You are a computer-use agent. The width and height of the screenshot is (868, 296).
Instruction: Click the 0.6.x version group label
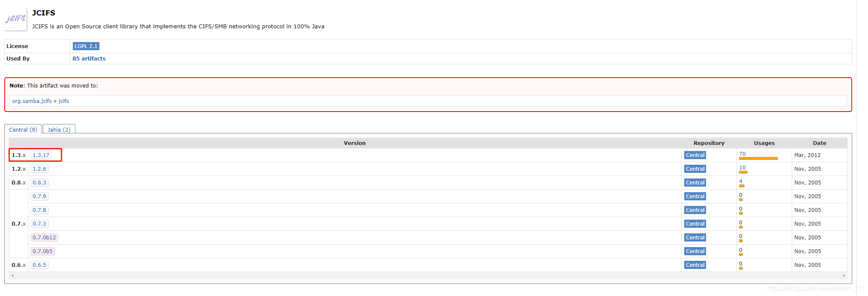point(19,265)
